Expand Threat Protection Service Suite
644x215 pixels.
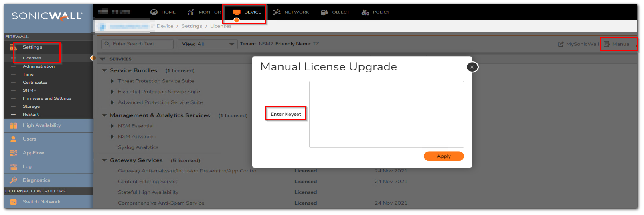[112, 81]
